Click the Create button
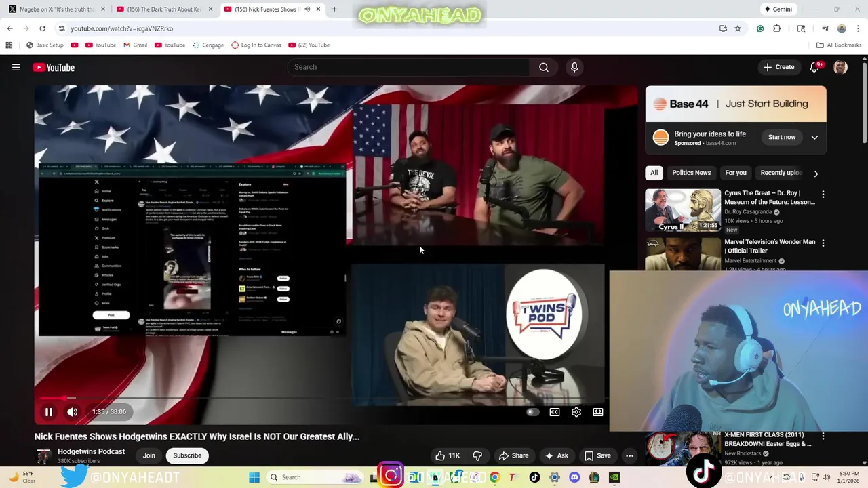The width and height of the screenshot is (868, 488). pos(778,67)
